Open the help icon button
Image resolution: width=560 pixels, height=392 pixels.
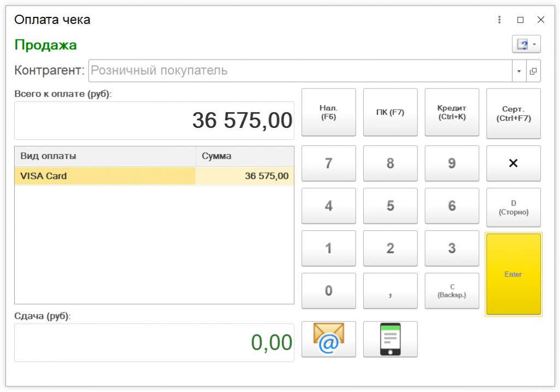coord(522,44)
